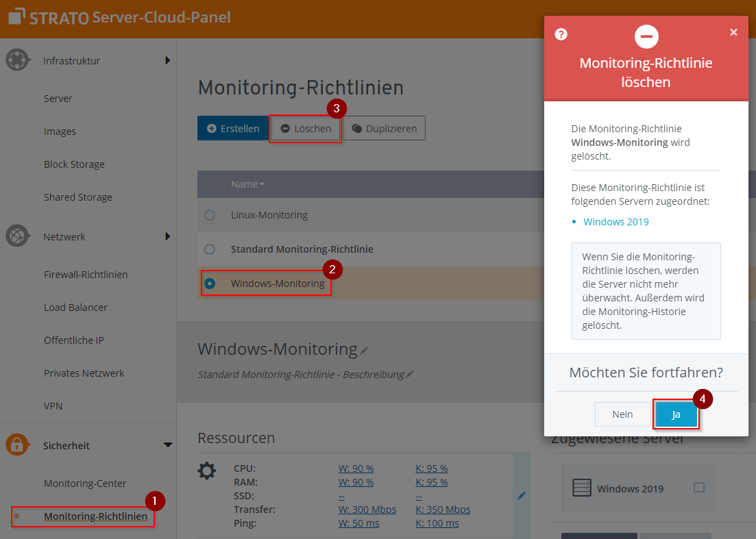Open Monitoring-Center in the sidebar
756x539 pixels.
[x=85, y=484]
